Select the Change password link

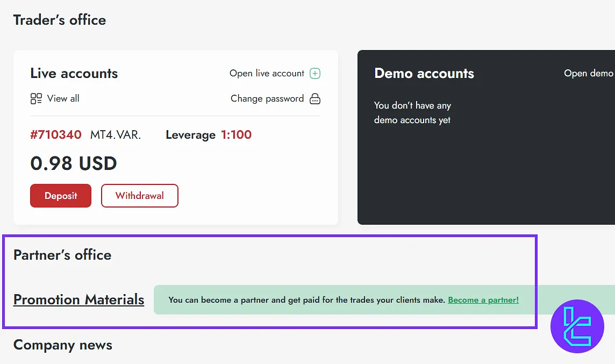coord(267,98)
